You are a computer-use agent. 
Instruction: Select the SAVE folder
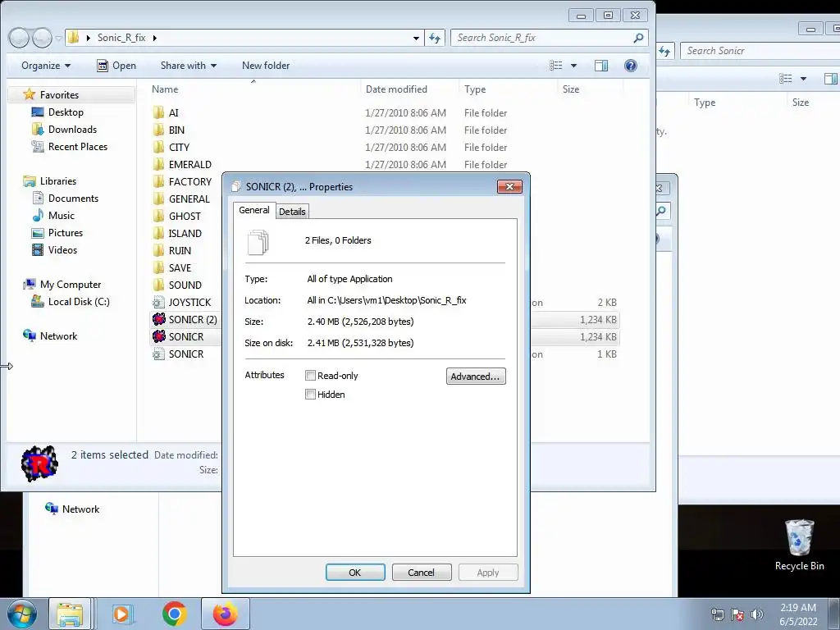[x=180, y=267]
